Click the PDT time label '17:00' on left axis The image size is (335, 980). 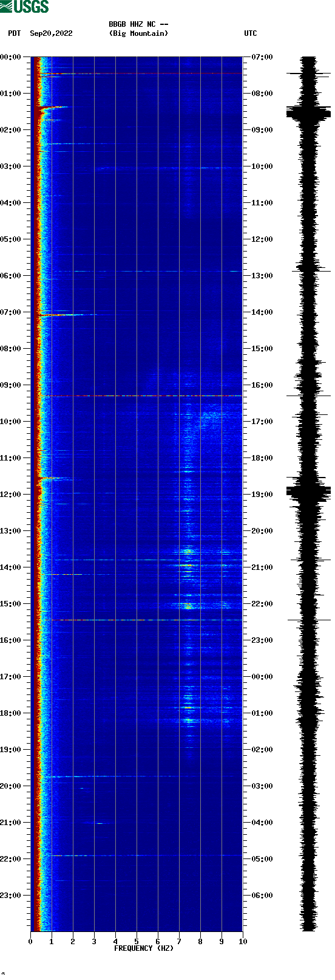point(11,677)
